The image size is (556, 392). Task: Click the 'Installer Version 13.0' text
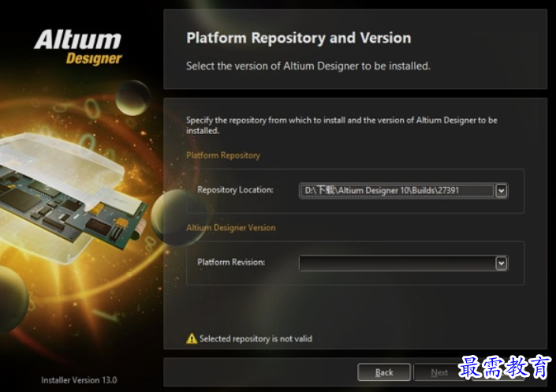pyautogui.click(x=79, y=380)
